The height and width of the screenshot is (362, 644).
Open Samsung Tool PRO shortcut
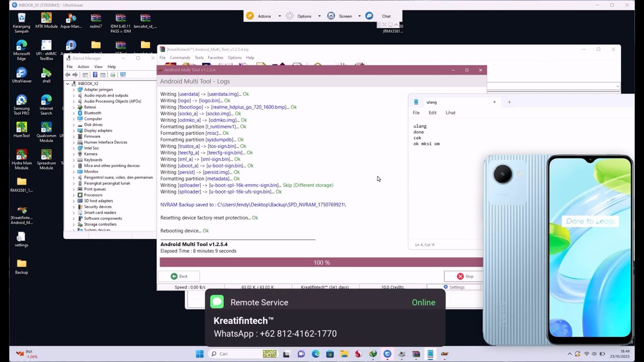22,105
